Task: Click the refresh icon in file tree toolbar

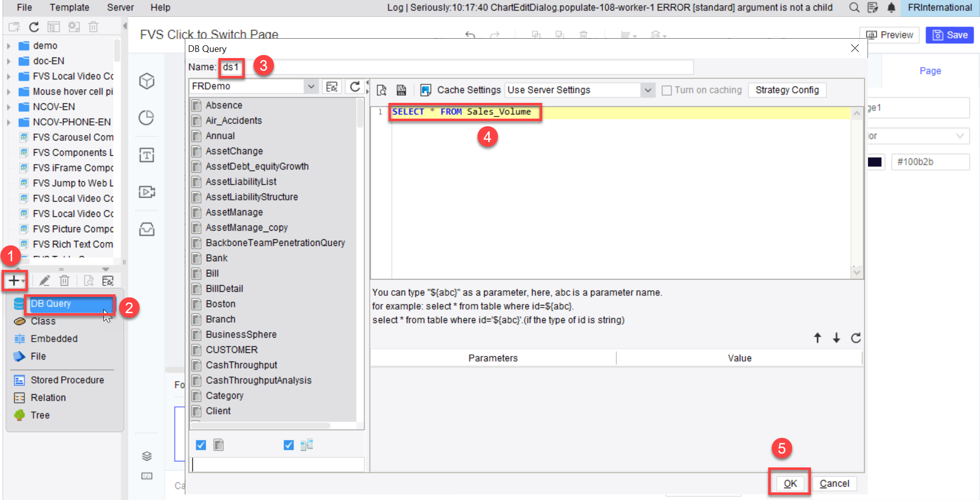Action: 34,27
